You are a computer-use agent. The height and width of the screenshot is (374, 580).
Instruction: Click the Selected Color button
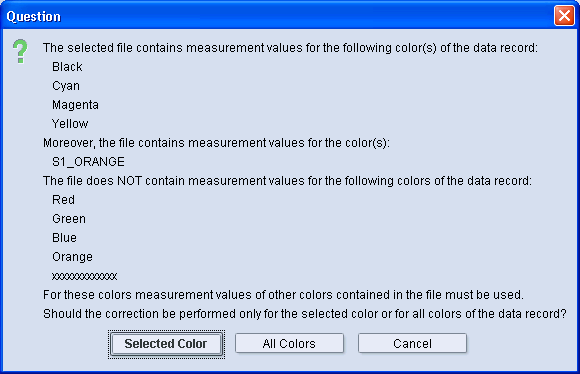pyautogui.click(x=166, y=344)
